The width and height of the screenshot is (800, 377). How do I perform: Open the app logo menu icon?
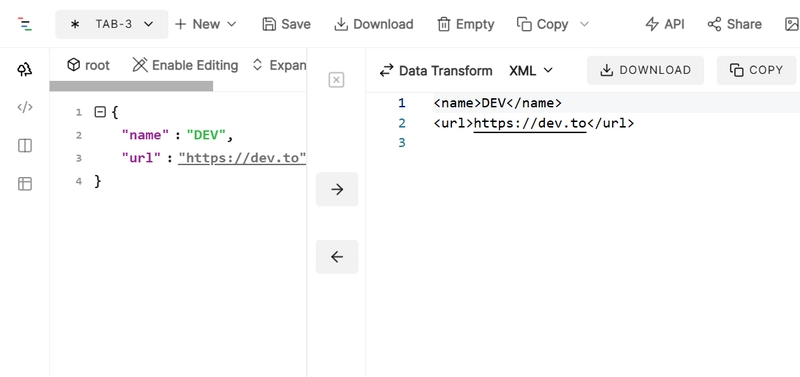(24, 24)
